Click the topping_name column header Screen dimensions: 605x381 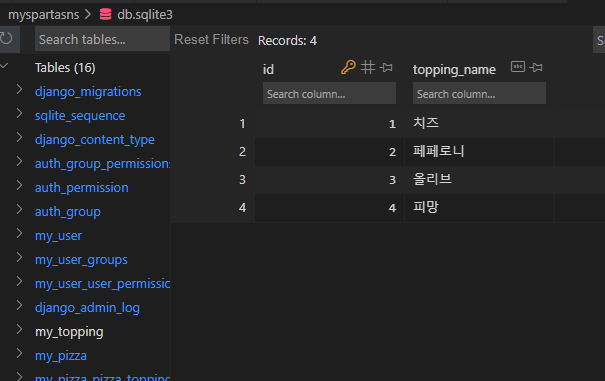pos(454,69)
